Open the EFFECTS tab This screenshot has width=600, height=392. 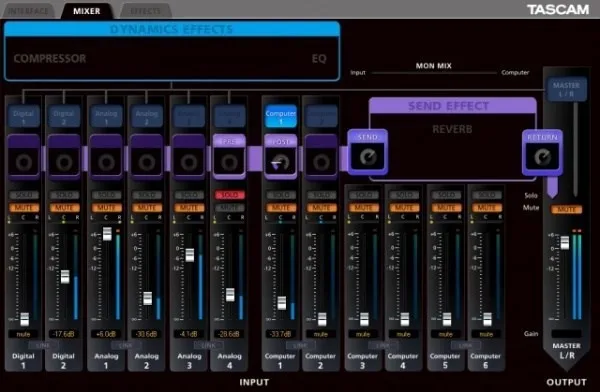pos(145,11)
